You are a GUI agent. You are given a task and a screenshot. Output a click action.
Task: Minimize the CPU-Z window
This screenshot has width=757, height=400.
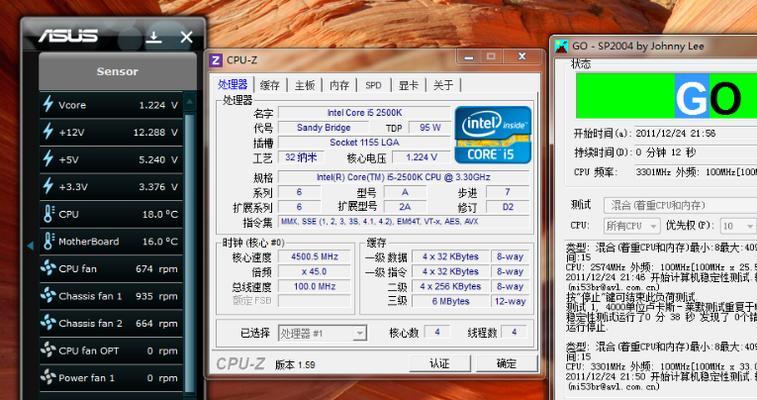[x=469, y=57]
